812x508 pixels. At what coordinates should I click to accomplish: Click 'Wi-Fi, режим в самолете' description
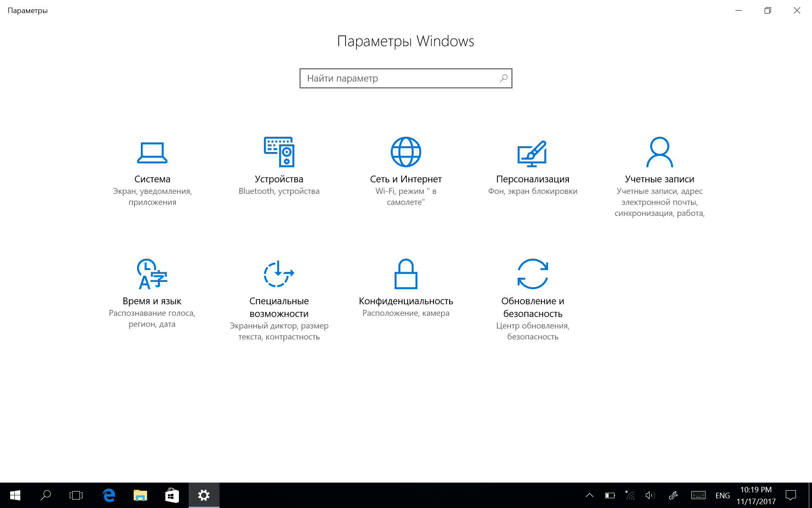pyautogui.click(x=406, y=196)
